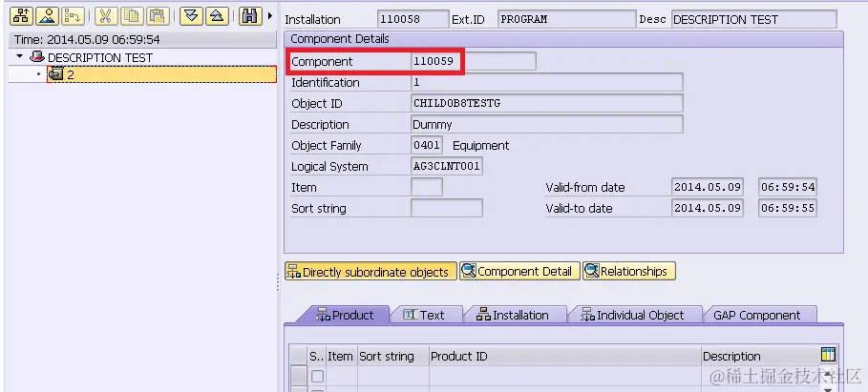The image size is (868, 392).
Task: Open table column settings icon
Action: (828, 355)
